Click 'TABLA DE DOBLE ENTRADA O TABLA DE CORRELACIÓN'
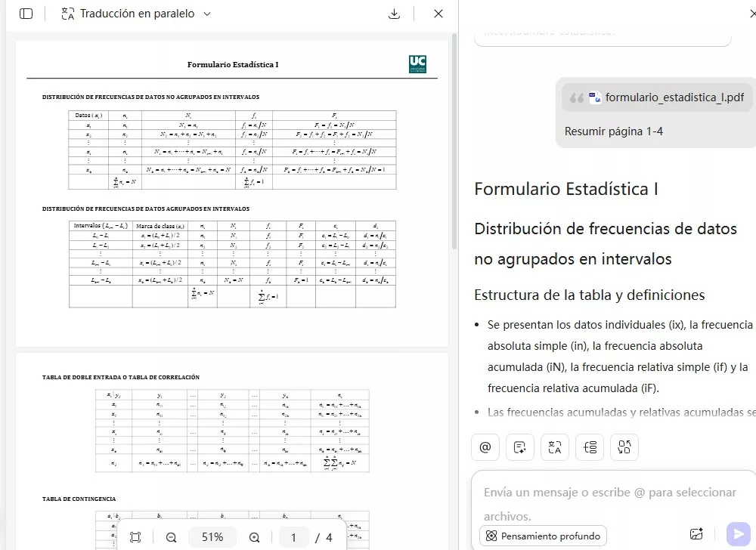 pos(120,377)
